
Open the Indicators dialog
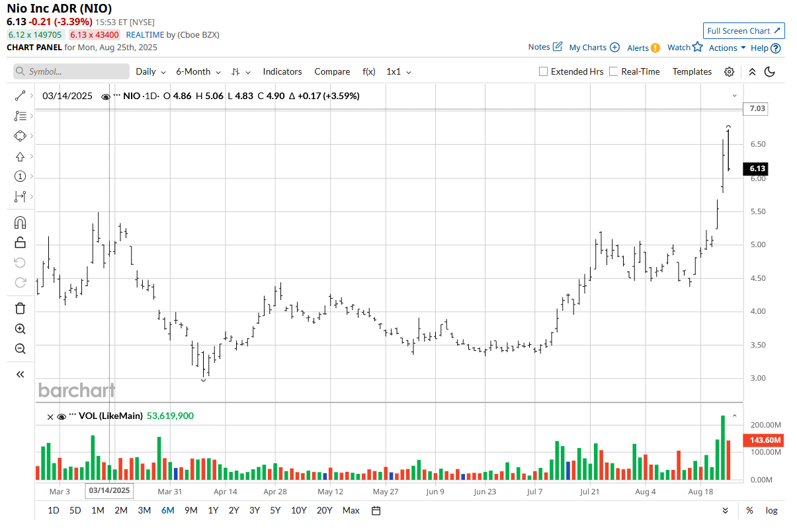click(282, 71)
